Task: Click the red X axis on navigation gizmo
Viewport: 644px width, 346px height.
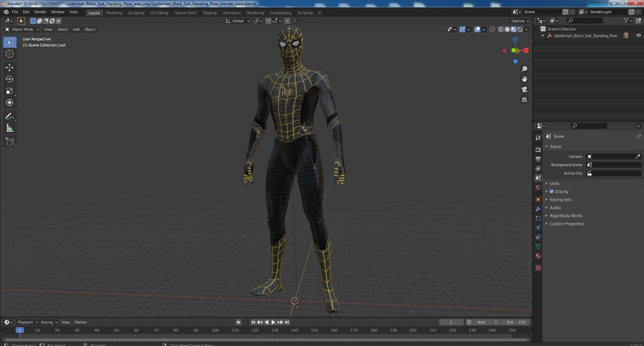Action: click(x=526, y=50)
